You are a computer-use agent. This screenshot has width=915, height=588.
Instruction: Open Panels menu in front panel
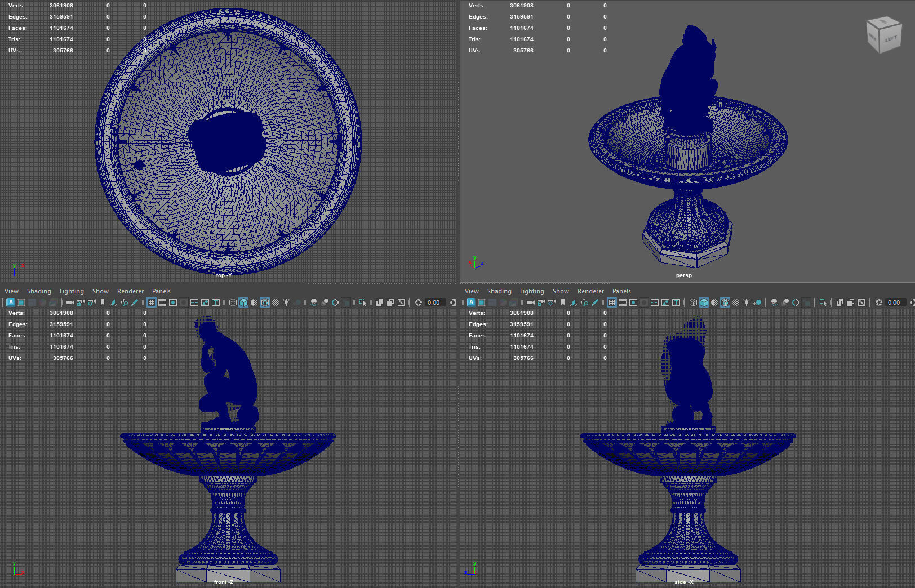(161, 291)
